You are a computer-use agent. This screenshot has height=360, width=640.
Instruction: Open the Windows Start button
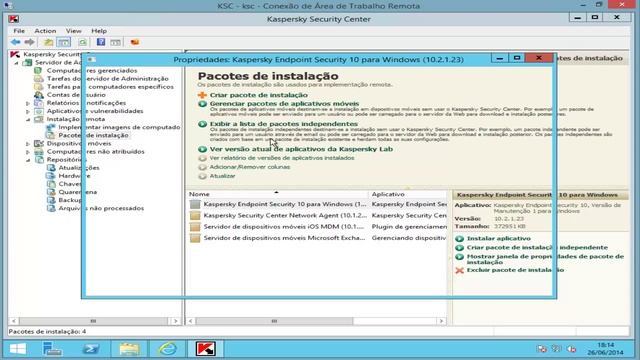click(x=18, y=349)
